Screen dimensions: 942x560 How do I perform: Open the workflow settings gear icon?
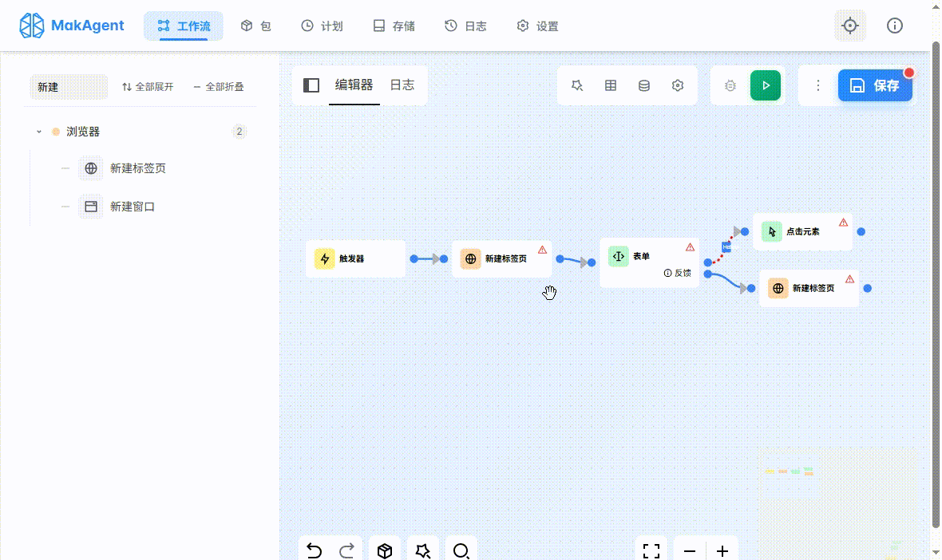pos(677,85)
